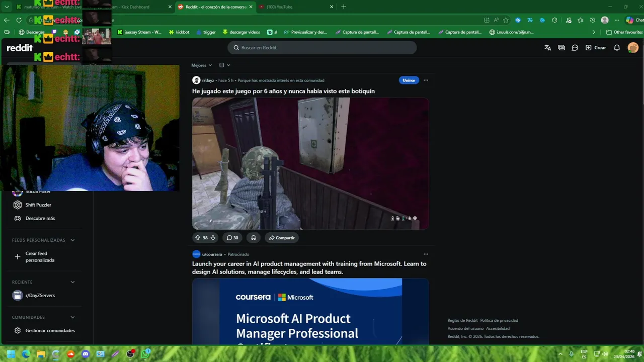This screenshot has height=362, width=644.
Task: Click Descubre más in the sidebar
Action: coord(40,219)
